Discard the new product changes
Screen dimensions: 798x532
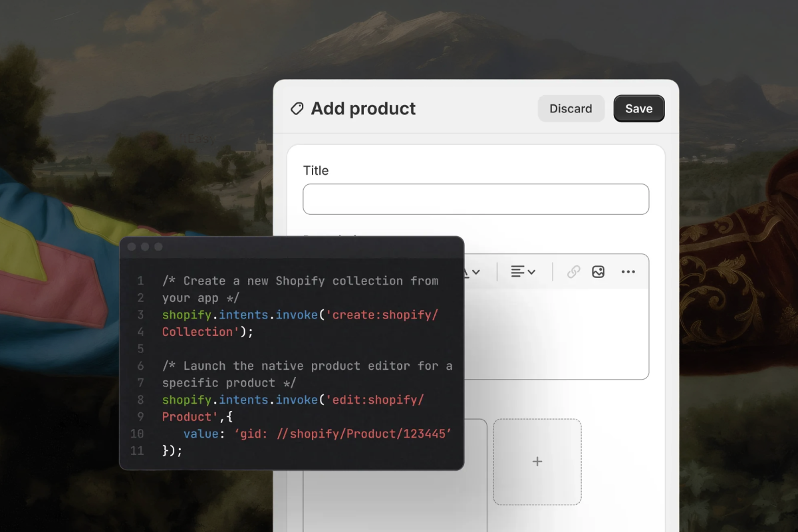click(x=571, y=108)
